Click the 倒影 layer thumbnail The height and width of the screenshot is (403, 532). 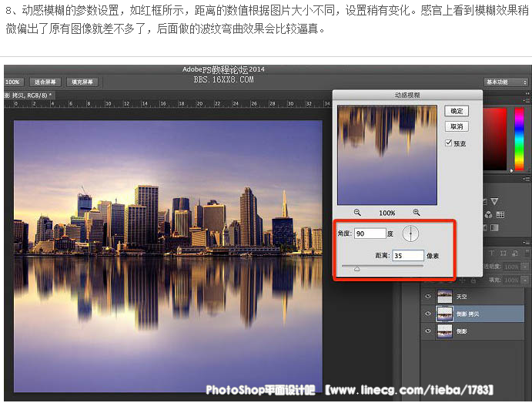coord(445,331)
